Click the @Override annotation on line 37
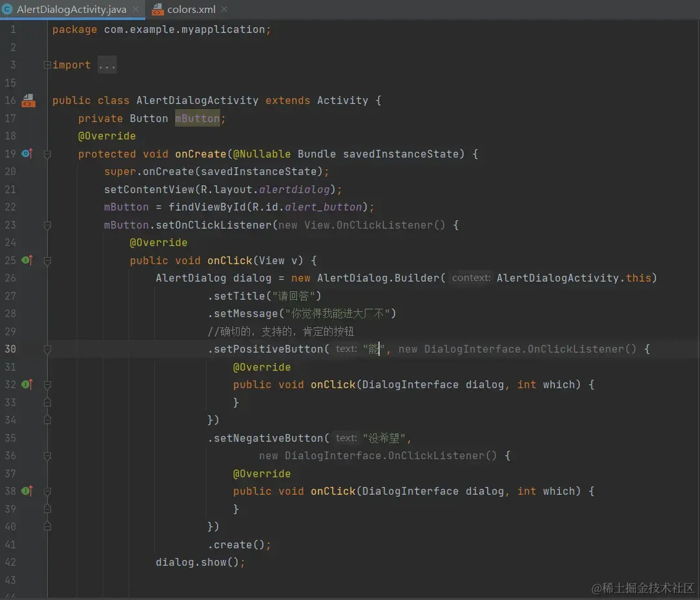This screenshot has width=700, height=600. tap(262, 473)
